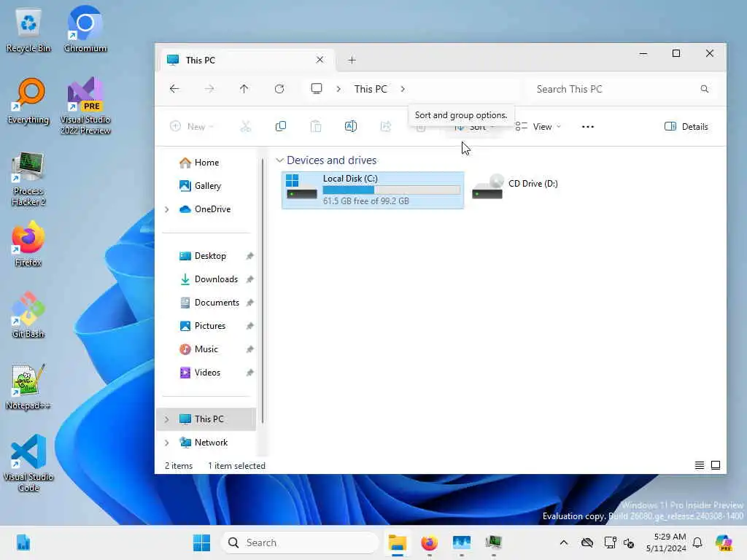
Task: Open Downloads quick access folder
Action: coord(206,279)
